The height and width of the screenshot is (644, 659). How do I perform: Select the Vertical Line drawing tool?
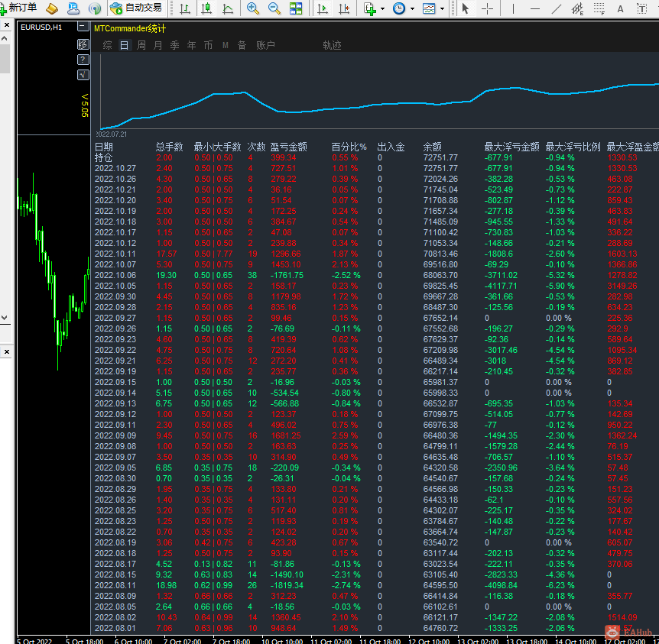coord(513,8)
